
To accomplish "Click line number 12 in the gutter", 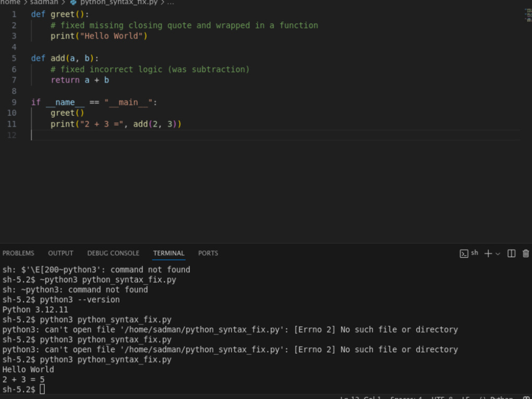I will (12, 135).
